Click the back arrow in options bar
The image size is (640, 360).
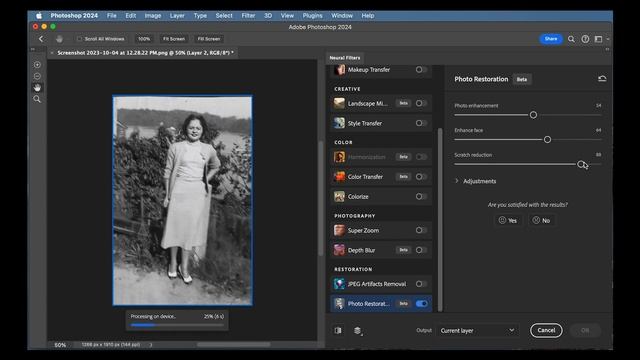coord(41,39)
